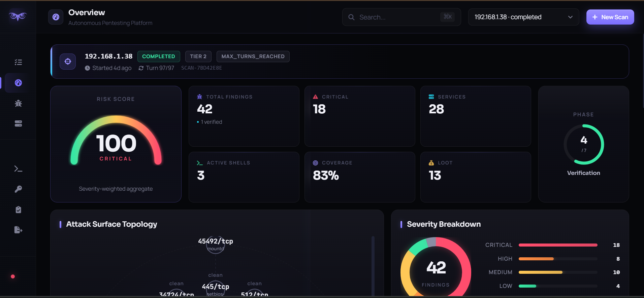Click the clock icon beside Started
The image size is (644, 298).
click(x=87, y=68)
